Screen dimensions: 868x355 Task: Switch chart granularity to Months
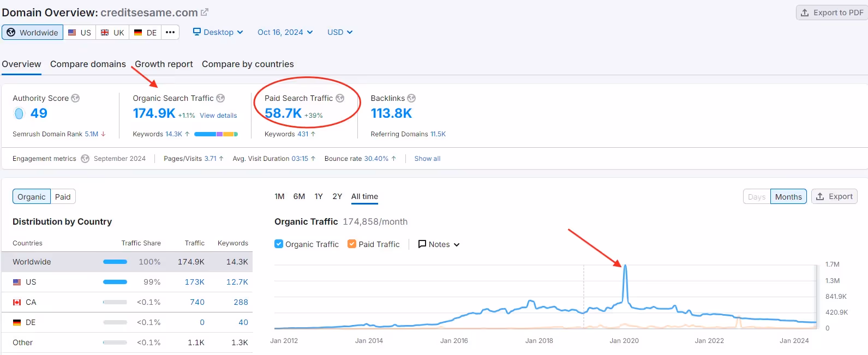click(788, 197)
